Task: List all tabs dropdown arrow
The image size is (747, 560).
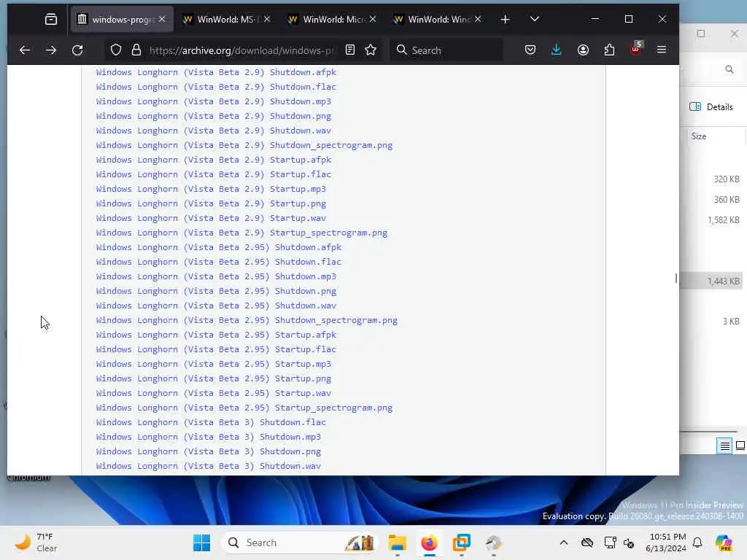Action: click(x=535, y=19)
